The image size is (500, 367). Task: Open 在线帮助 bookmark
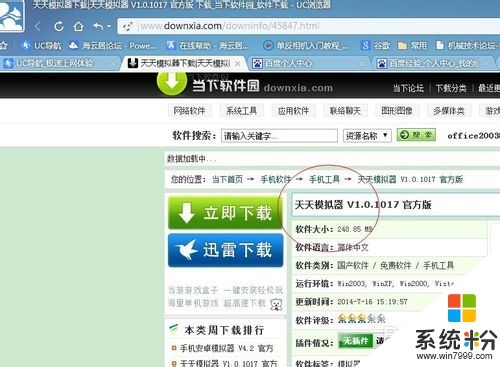pyautogui.click(x=208, y=45)
